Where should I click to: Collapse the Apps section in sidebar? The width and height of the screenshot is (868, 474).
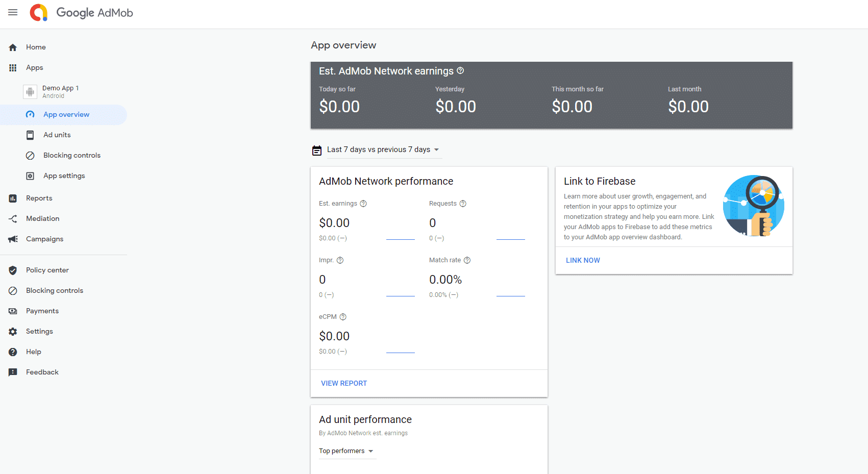35,68
